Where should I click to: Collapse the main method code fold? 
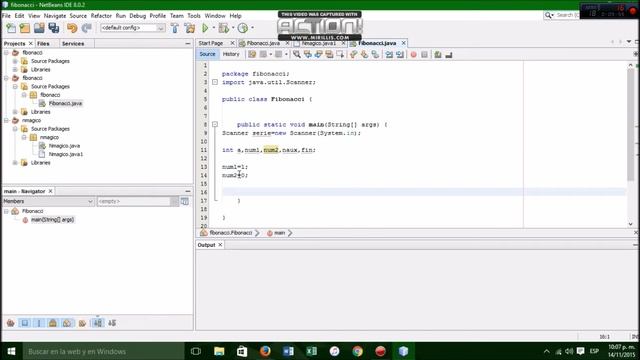[x=215, y=124]
